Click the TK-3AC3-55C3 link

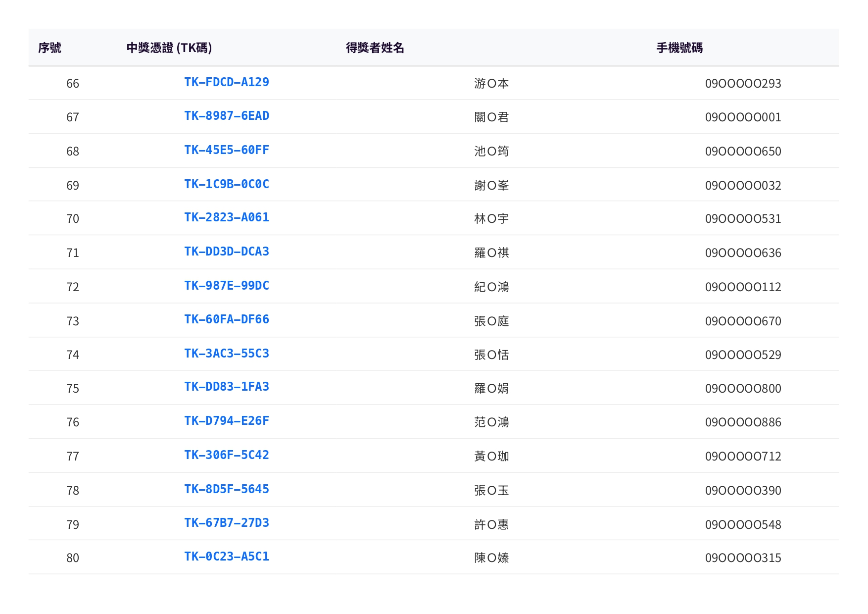tap(226, 354)
